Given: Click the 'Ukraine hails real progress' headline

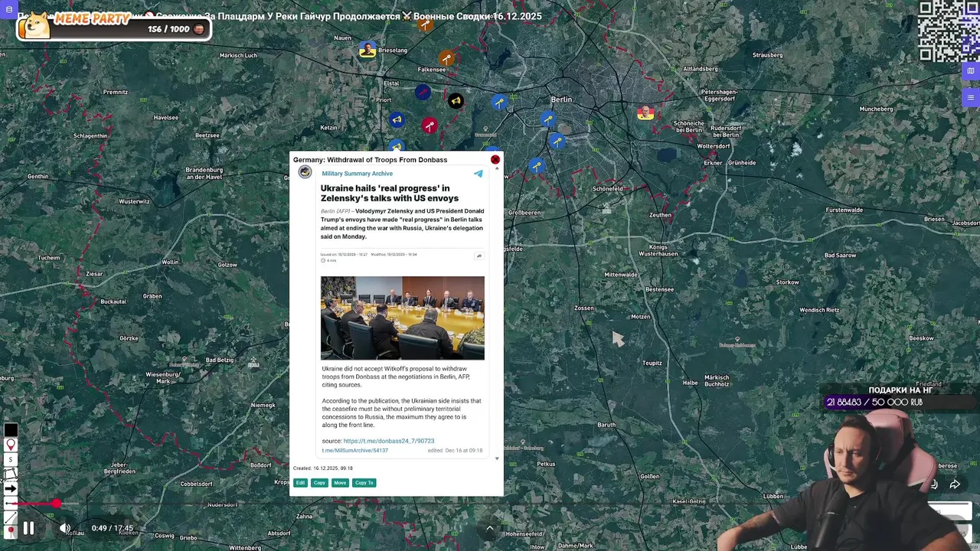Looking at the screenshot, I should click(x=390, y=193).
